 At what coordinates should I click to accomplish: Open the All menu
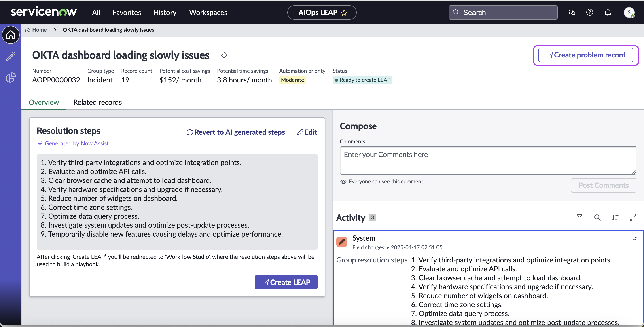pos(96,13)
